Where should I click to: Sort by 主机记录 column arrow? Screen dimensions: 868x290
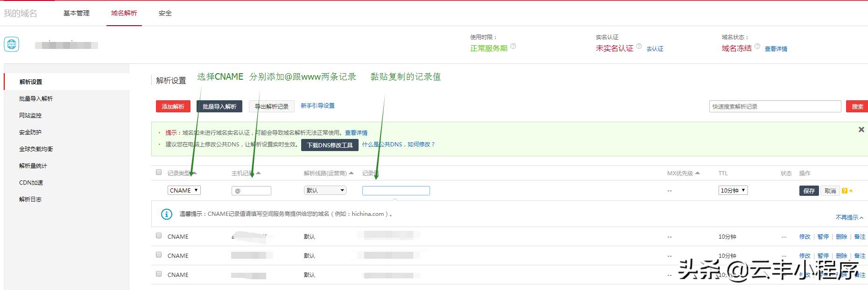click(258, 173)
